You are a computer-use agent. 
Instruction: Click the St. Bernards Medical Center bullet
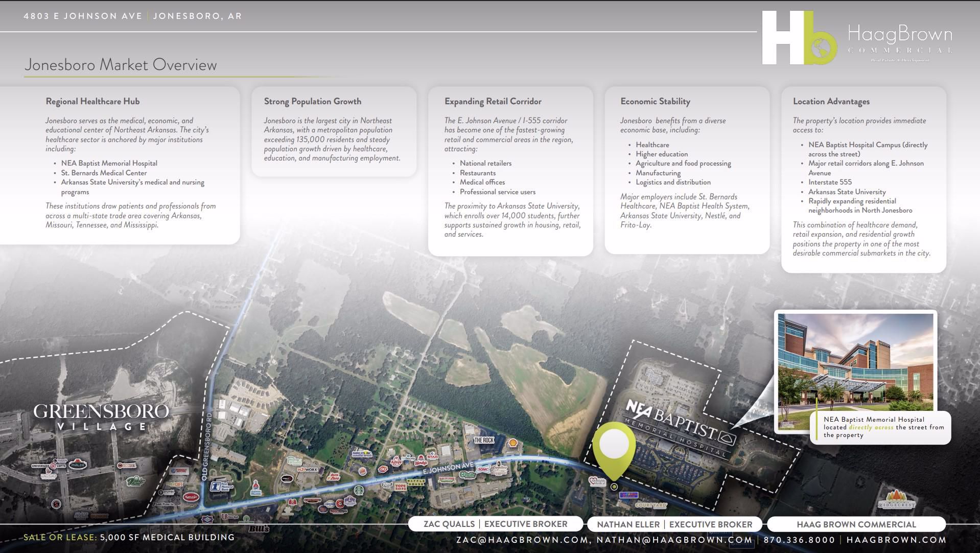pyautogui.click(x=104, y=173)
